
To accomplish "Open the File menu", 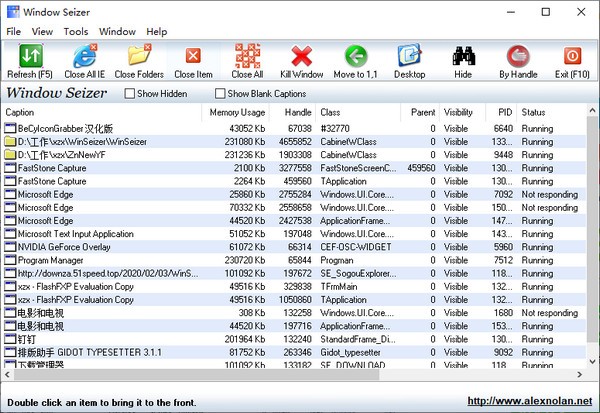I will tap(13, 32).
